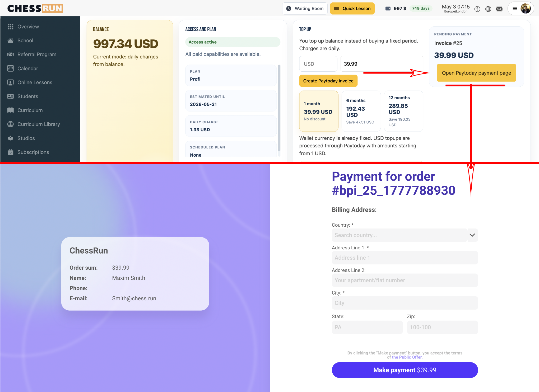
Task: Click the apartment/flat number field
Action: pyautogui.click(x=405, y=280)
